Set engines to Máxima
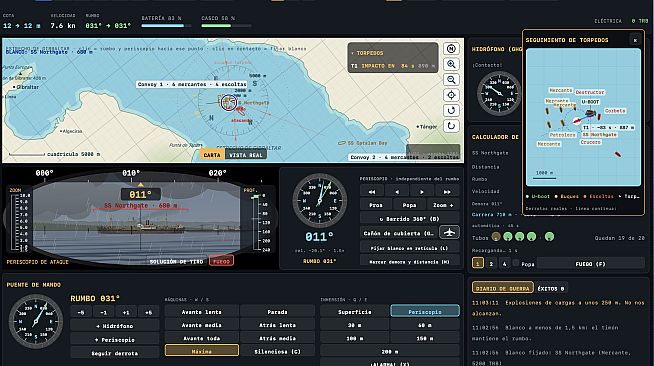 (201, 351)
